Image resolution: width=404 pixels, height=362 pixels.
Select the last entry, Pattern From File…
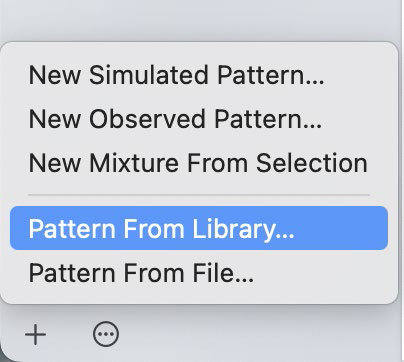tap(199, 273)
